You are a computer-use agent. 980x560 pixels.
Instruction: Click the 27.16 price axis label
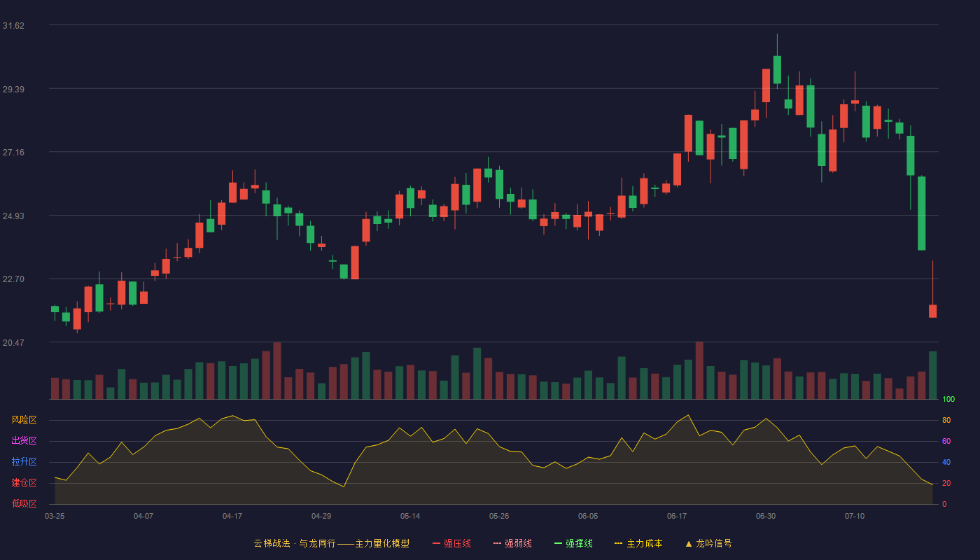(x=13, y=153)
